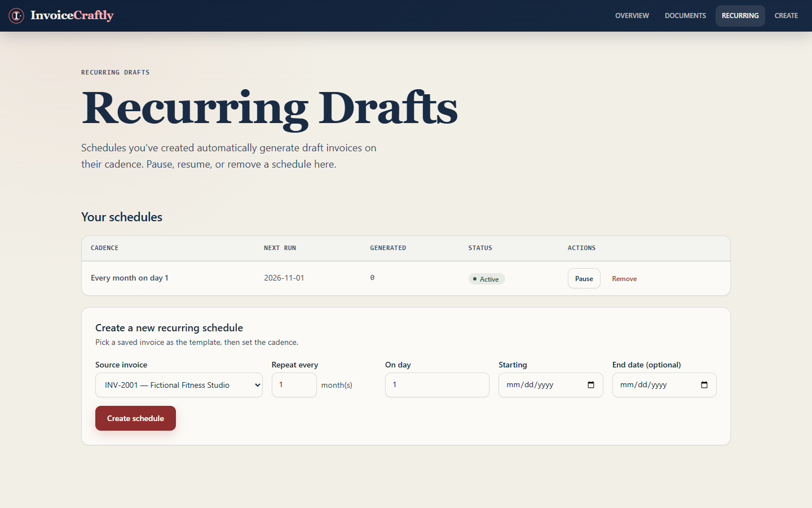This screenshot has width=812, height=508.
Task: Select the Recurring nav tab
Action: pos(740,16)
